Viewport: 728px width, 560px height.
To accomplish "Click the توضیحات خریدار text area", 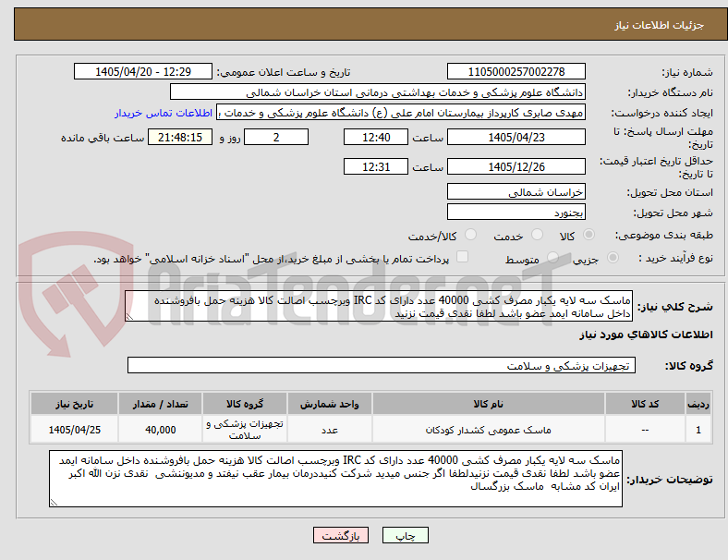I will click(x=335, y=479).
